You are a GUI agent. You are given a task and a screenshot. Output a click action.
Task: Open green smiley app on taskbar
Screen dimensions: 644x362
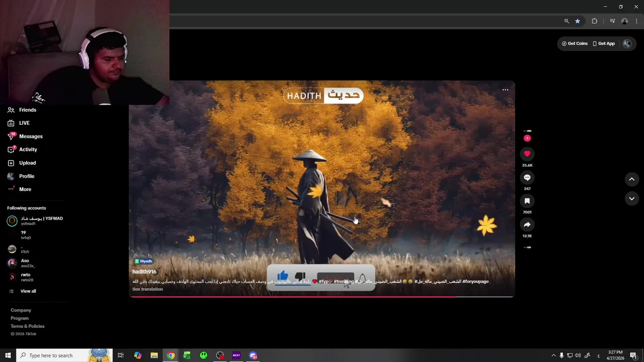click(203, 355)
